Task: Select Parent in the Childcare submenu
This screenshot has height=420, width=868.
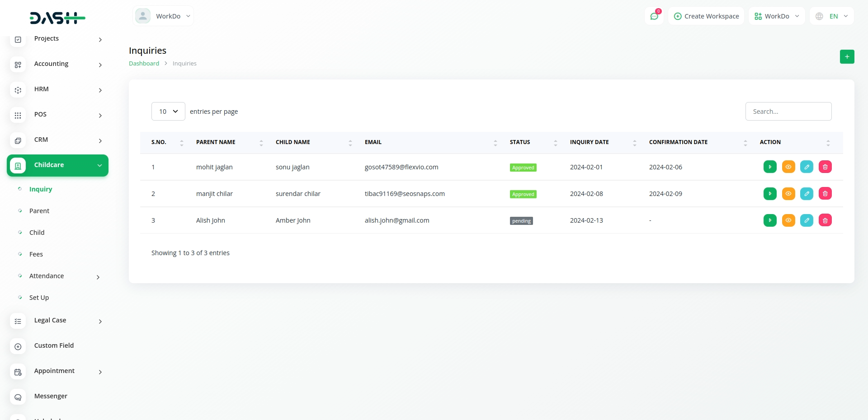Action: pyautogui.click(x=39, y=211)
